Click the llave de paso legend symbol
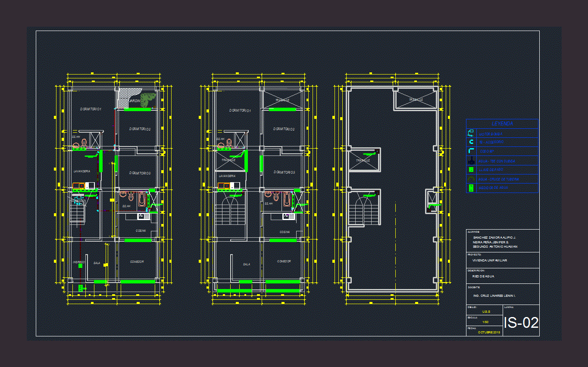Viewport: 588px width, 367px height. 471,170
